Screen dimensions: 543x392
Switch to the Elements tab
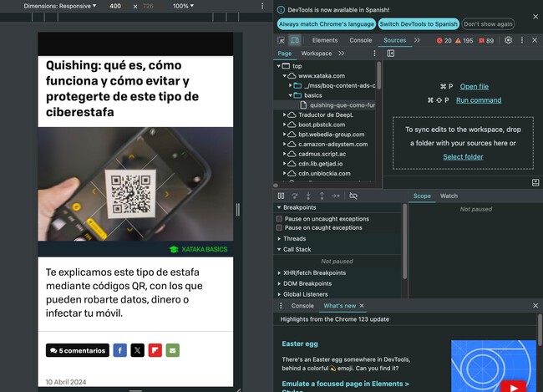[325, 40]
